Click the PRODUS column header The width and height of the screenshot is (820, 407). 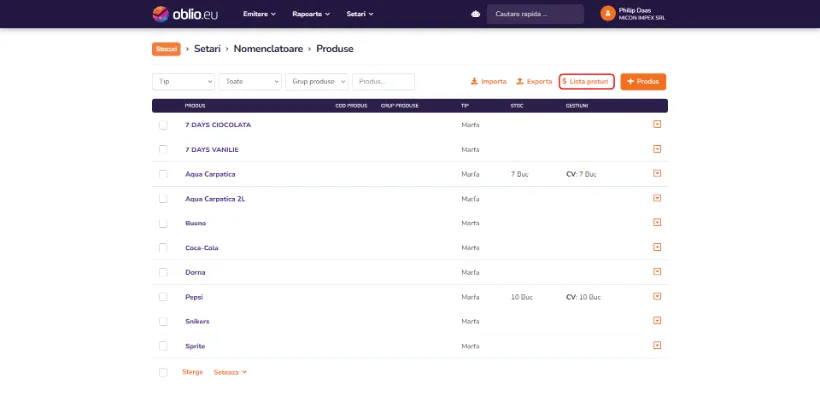(x=195, y=106)
